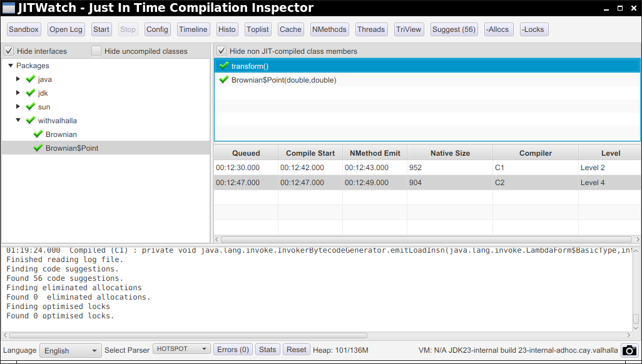Click the Suggest (56) button
This screenshot has height=364, width=642.
click(454, 29)
